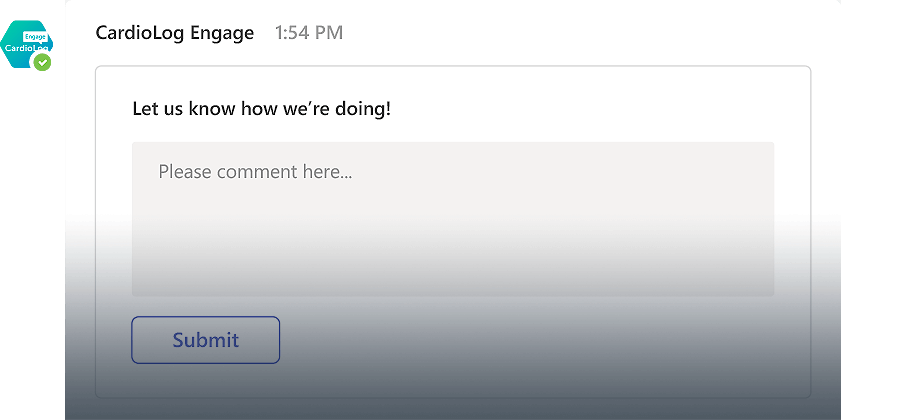Click the word "Engage" in the sender name
Screen dimensions: 906x420
(x=222, y=33)
